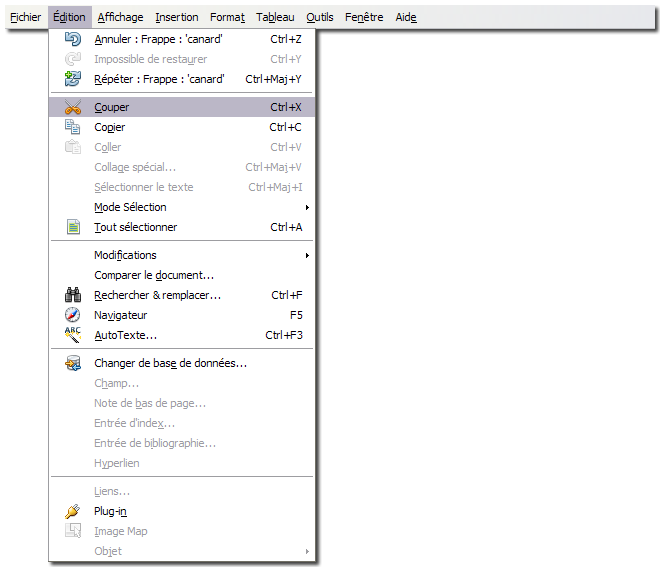Select Coller menu entry
660x567 pixels.
click(182, 147)
